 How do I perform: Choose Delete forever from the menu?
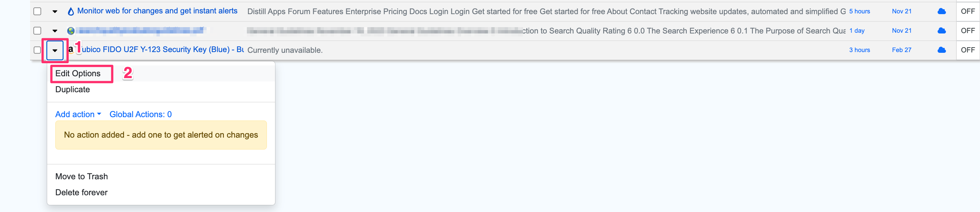coord(81,193)
